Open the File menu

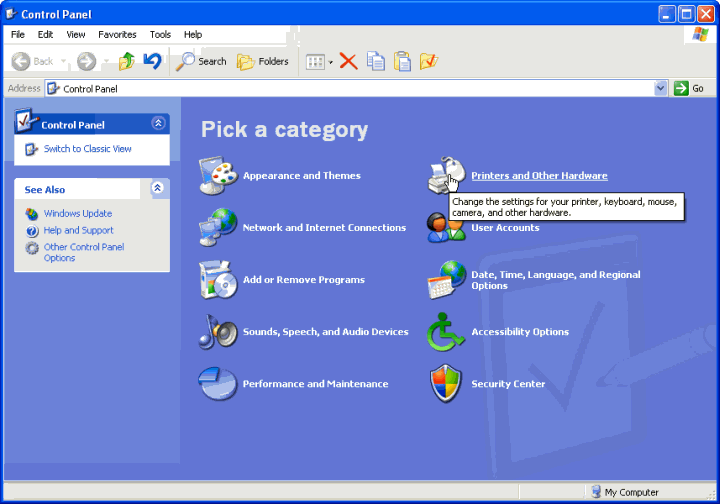(x=18, y=34)
